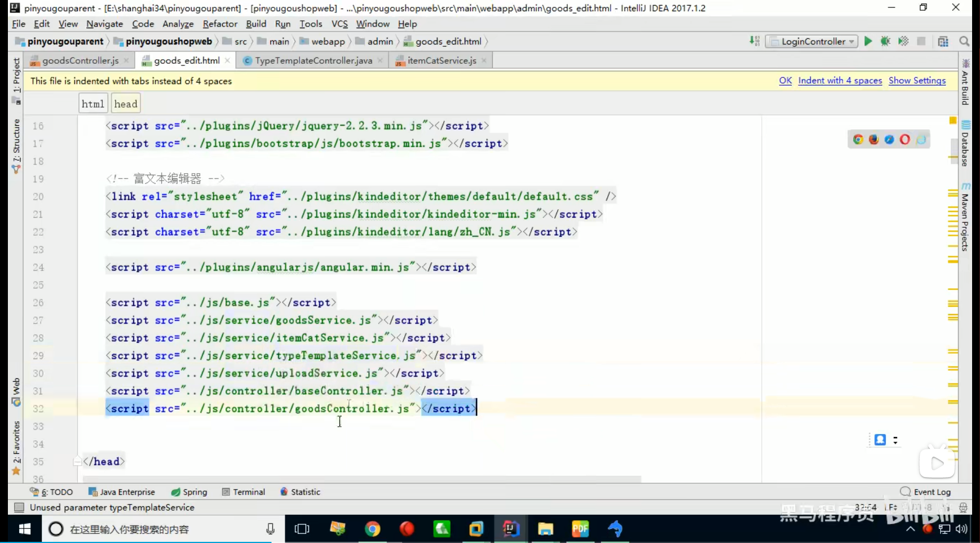Click status message Unused parameter typeTemplateService

(112, 507)
